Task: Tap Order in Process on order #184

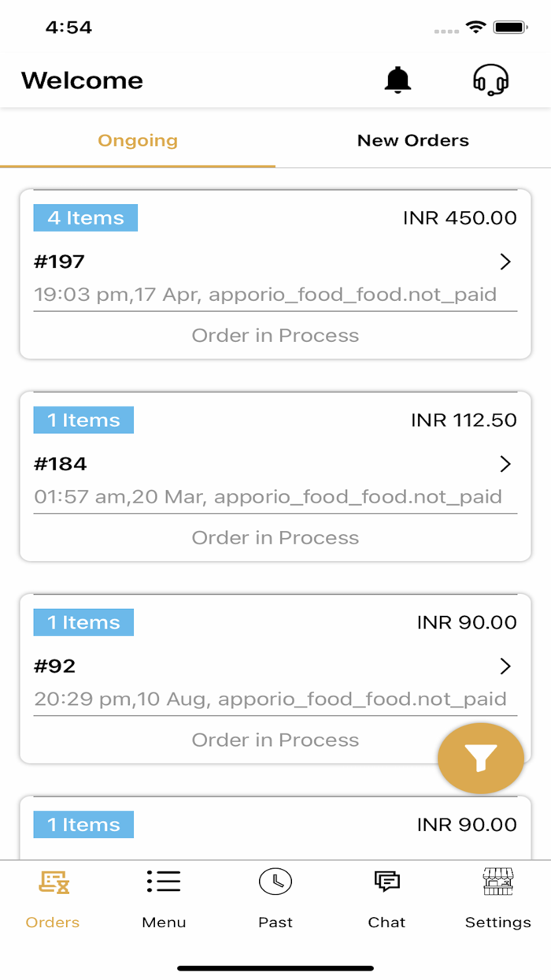Action: click(275, 538)
